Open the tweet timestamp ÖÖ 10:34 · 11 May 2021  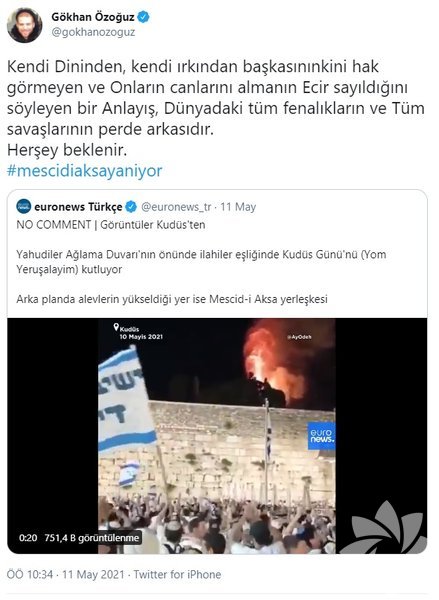(65, 574)
